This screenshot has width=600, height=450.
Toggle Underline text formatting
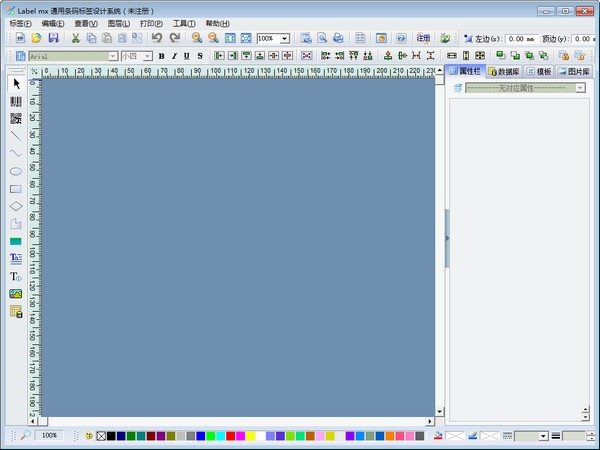point(186,56)
